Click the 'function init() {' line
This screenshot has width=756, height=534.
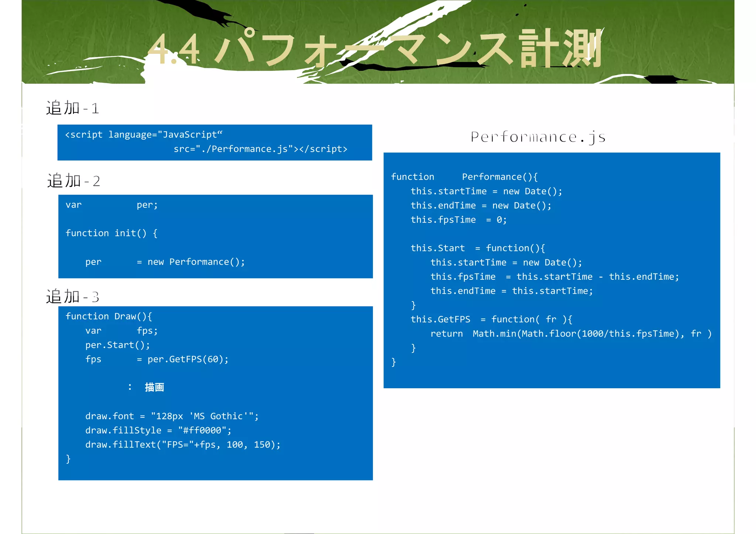tap(111, 233)
